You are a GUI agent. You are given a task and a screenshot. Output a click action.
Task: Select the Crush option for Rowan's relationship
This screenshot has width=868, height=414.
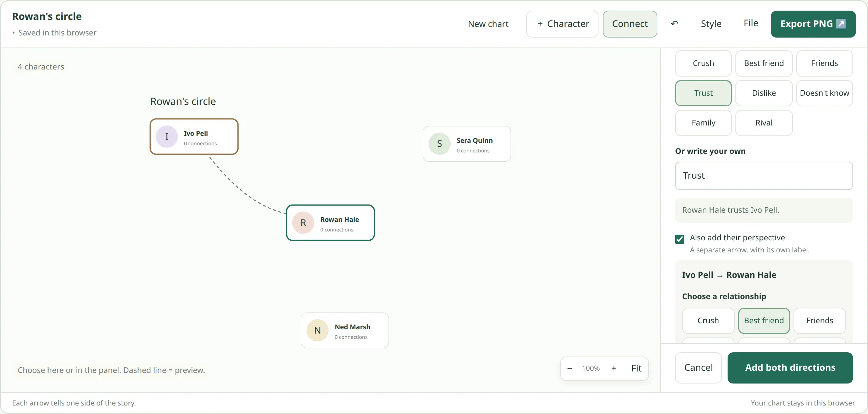tap(703, 63)
